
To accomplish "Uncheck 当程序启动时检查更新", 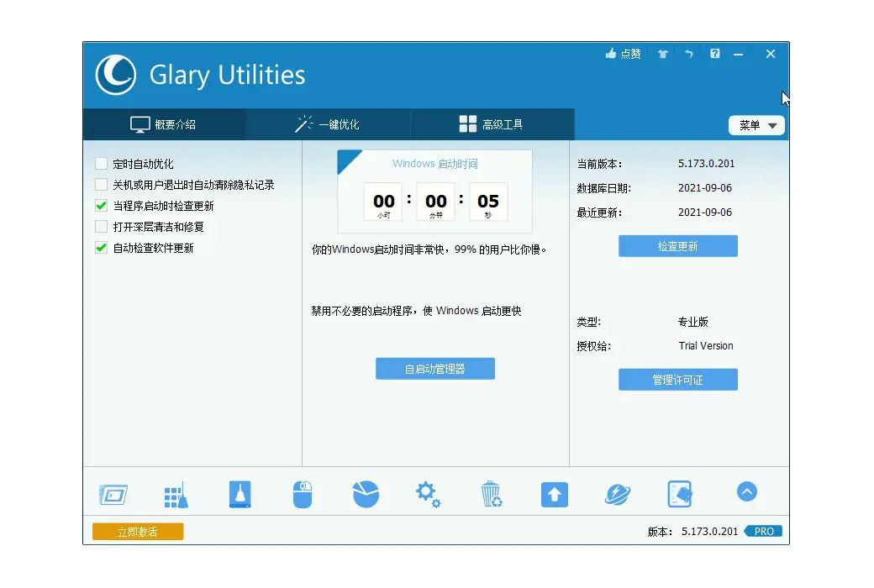I will point(101,206).
